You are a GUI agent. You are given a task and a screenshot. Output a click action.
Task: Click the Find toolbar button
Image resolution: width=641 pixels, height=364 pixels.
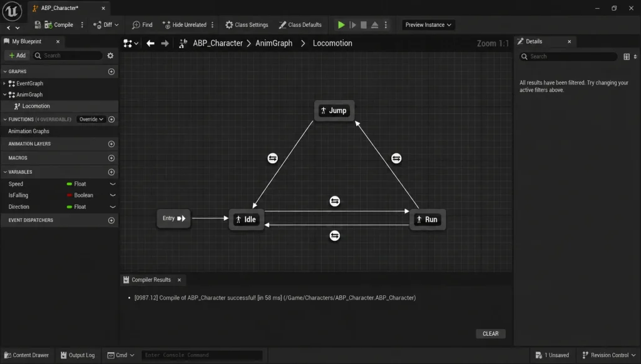click(x=142, y=25)
